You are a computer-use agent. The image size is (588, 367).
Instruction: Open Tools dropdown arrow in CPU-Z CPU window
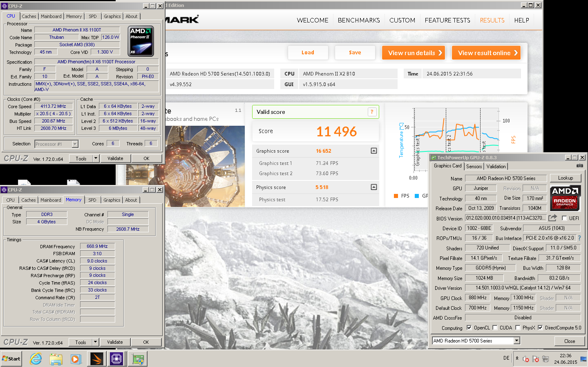pyautogui.click(x=96, y=158)
